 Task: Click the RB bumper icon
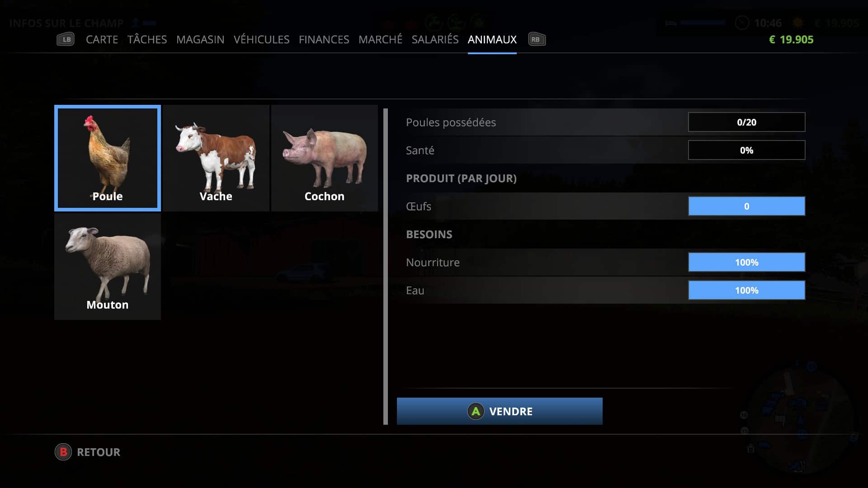coord(537,39)
